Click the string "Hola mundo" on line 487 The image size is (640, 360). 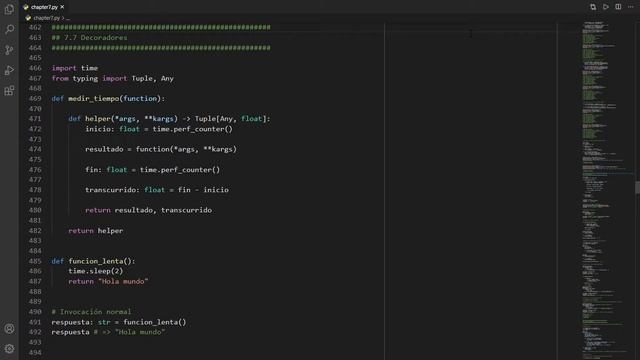123,281
